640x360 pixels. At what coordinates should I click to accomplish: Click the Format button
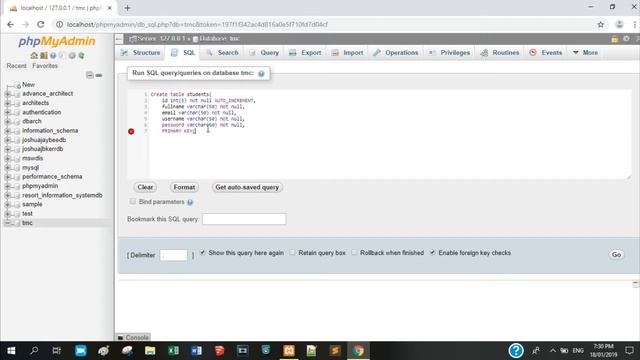click(184, 187)
